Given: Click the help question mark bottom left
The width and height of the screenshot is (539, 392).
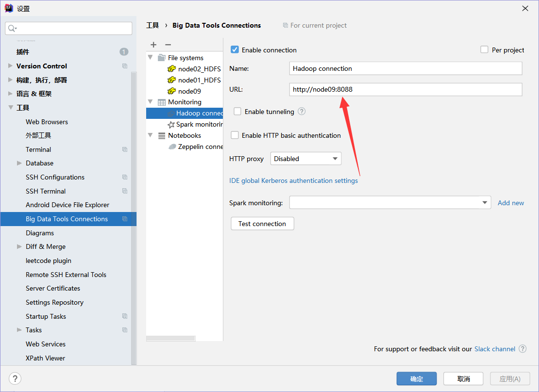Looking at the screenshot, I should [15, 378].
